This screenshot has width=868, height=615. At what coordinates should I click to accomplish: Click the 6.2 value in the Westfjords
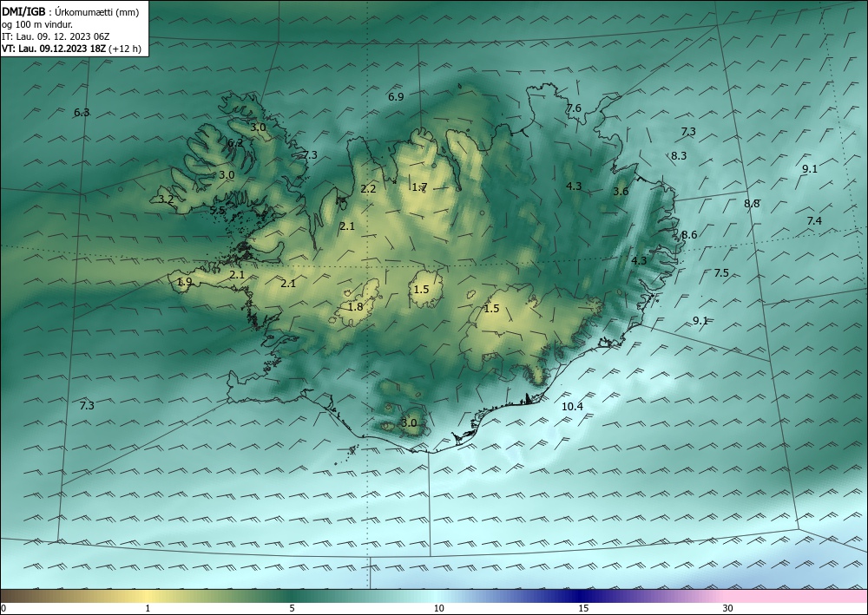(x=235, y=143)
